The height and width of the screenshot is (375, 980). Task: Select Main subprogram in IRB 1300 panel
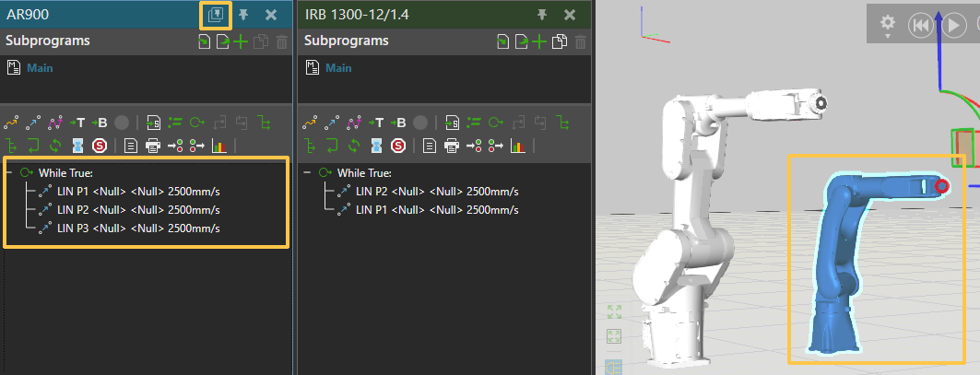tap(337, 68)
